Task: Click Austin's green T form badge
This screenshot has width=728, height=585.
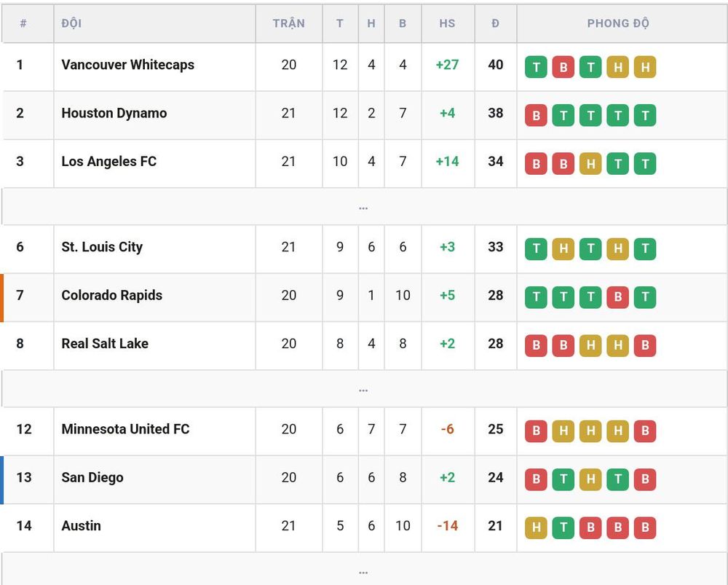Action: pos(563,528)
